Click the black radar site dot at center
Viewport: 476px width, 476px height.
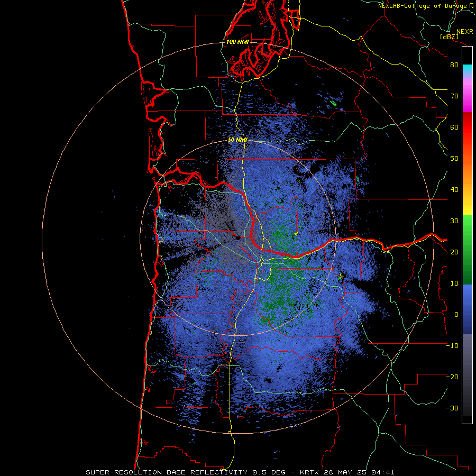pos(237,238)
